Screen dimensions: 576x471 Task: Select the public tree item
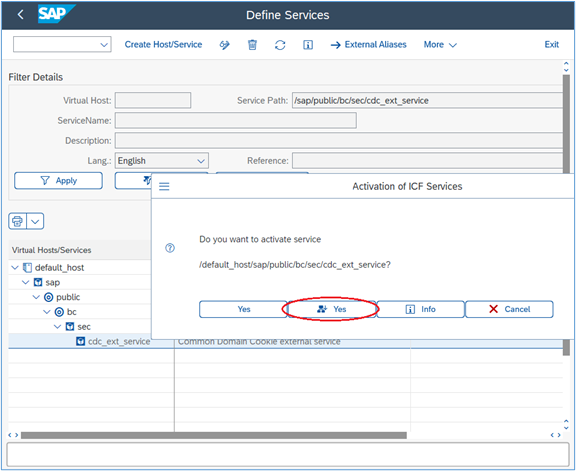[x=68, y=297]
